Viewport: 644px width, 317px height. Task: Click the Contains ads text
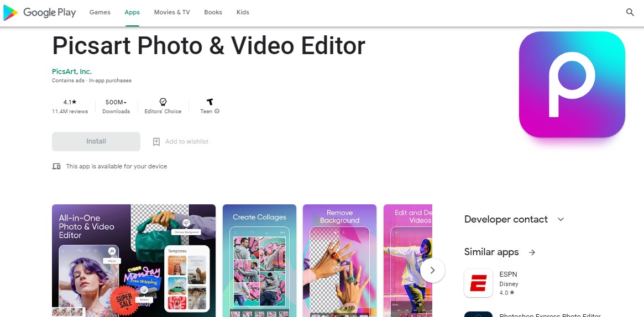68,81
